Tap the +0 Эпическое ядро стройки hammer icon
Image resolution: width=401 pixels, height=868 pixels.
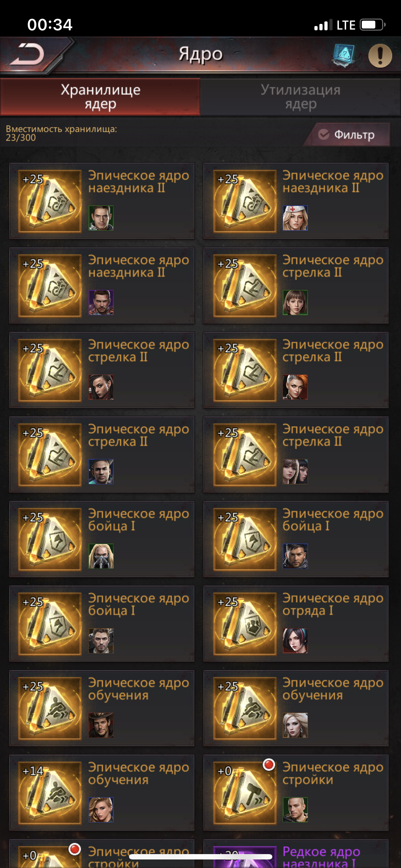click(x=245, y=793)
